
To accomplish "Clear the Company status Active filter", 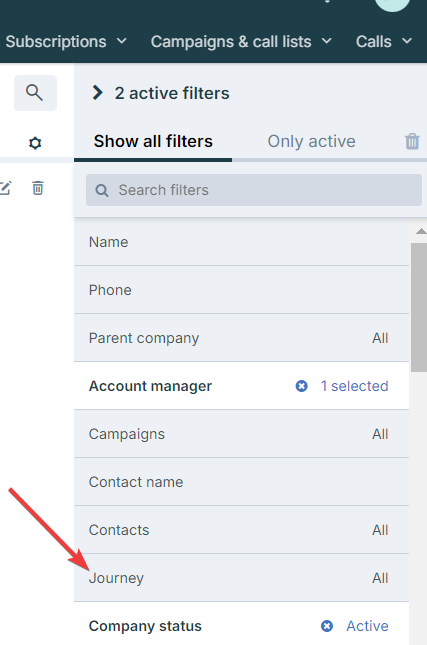I will point(327,626).
